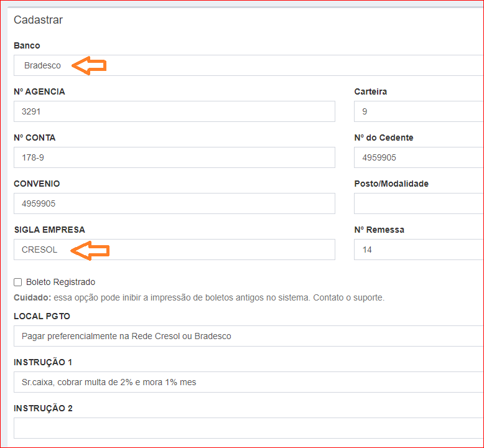Focus the Nº Remessa field showing 14
The image size is (484, 448).
(418, 250)
